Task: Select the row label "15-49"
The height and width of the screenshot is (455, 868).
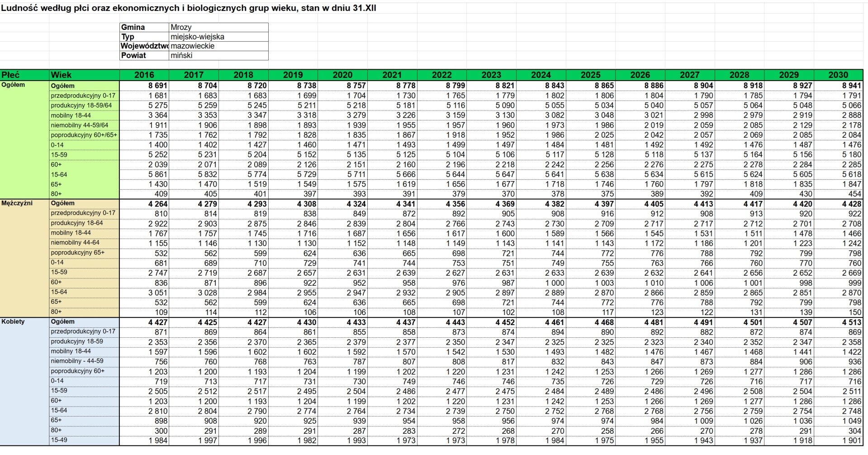Action: click(x=84, y=440)
